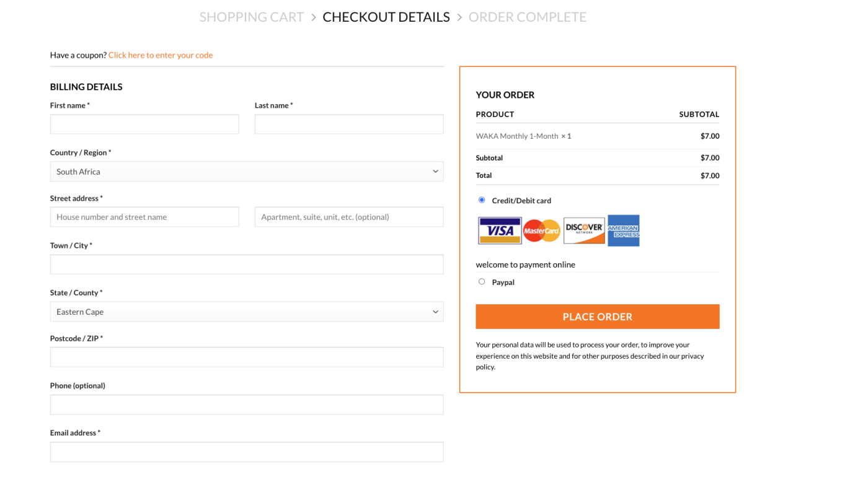The image size is (868, 477).
Task: Click the Place Order button
Action: pyautogui.click(x=598, y=317)
